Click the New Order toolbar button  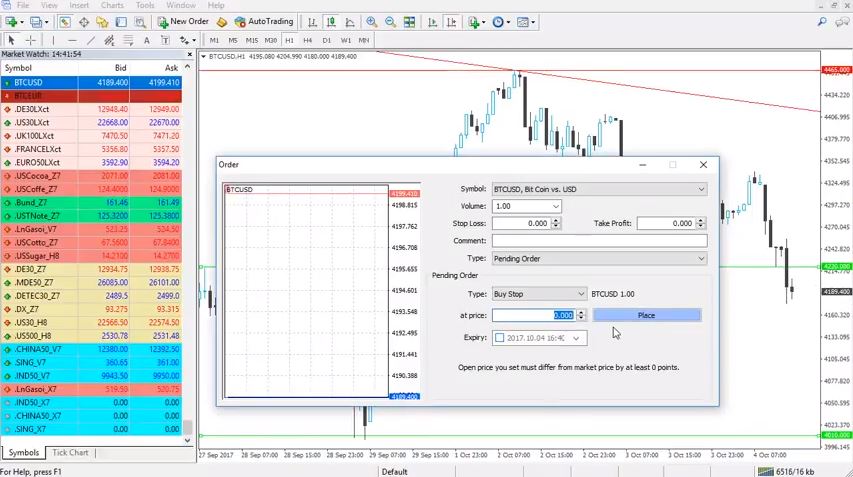pyautogui.click(x=183, y=21)
